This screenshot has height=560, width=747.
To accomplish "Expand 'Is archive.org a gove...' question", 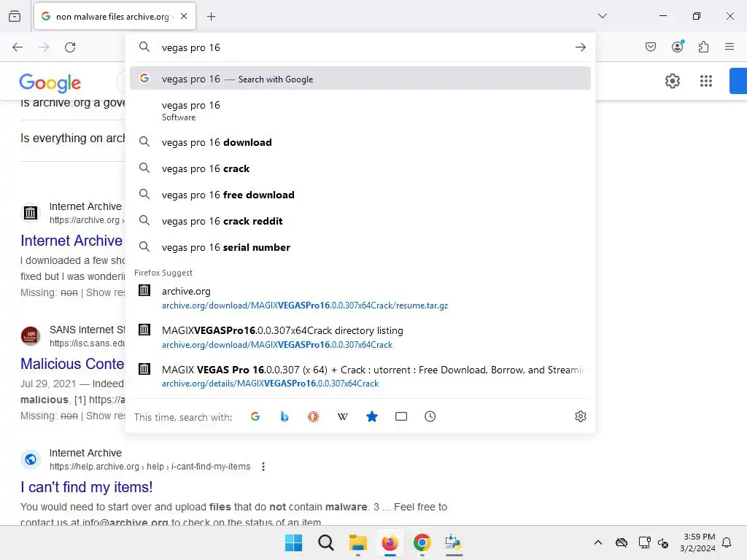I will pyautogui.click(x=72, y=103).
